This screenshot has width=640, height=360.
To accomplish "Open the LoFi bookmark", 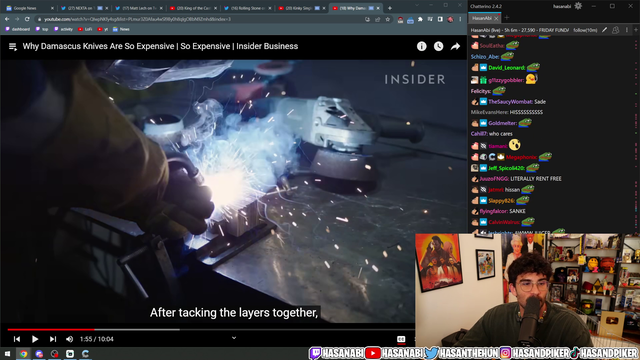I will click(x=85, y=29).
